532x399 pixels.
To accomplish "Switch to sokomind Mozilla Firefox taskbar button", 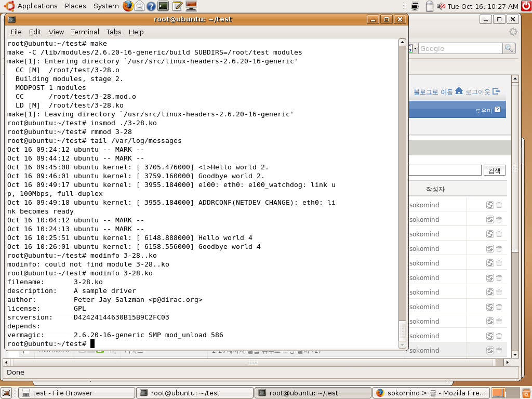I will [x=432, y=393].
